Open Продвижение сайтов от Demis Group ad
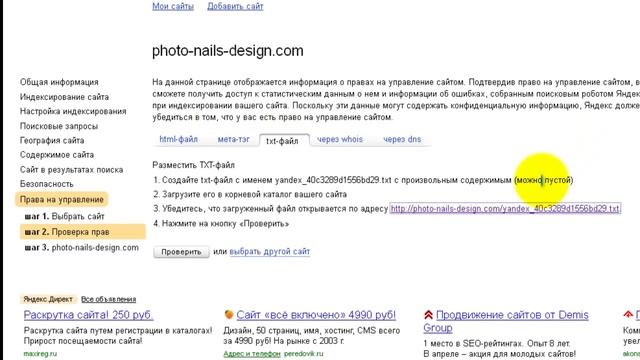This screenshot has height=360, width=640. pyautogui.click(x=506, y=321)
